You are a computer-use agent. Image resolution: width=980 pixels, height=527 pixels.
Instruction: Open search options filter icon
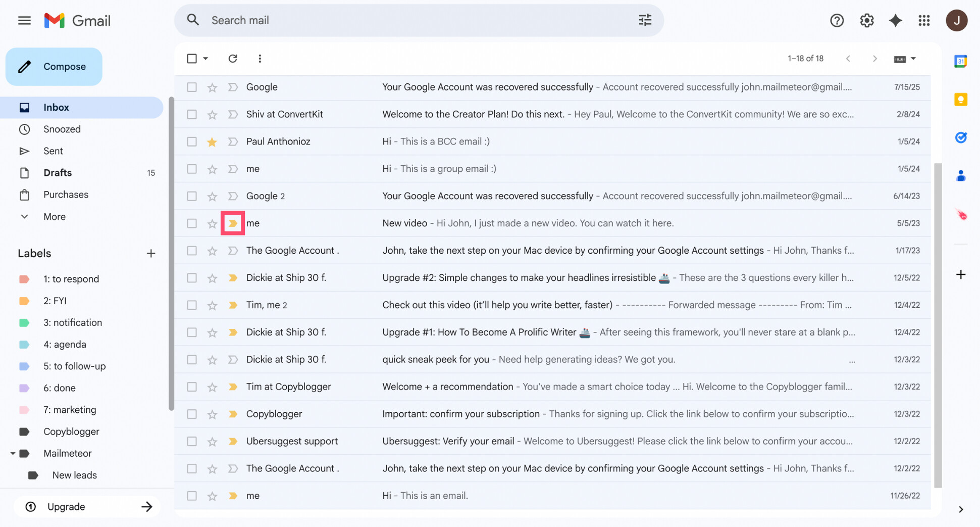click(645, 20)
